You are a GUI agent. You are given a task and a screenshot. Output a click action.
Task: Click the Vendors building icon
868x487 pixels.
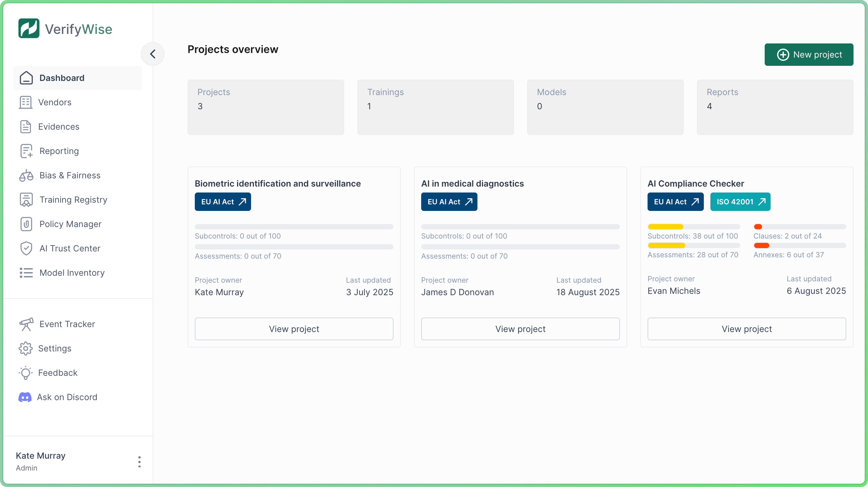click(26, 102)
